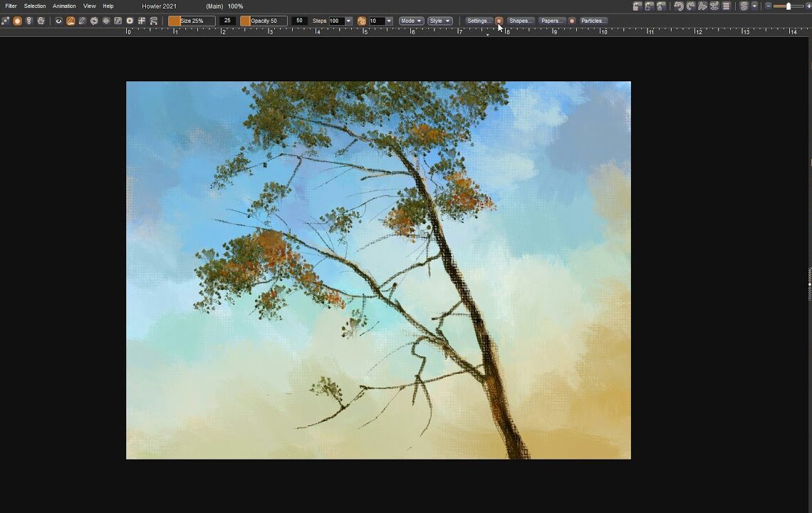Click the brush size value field showing 25

227,21
